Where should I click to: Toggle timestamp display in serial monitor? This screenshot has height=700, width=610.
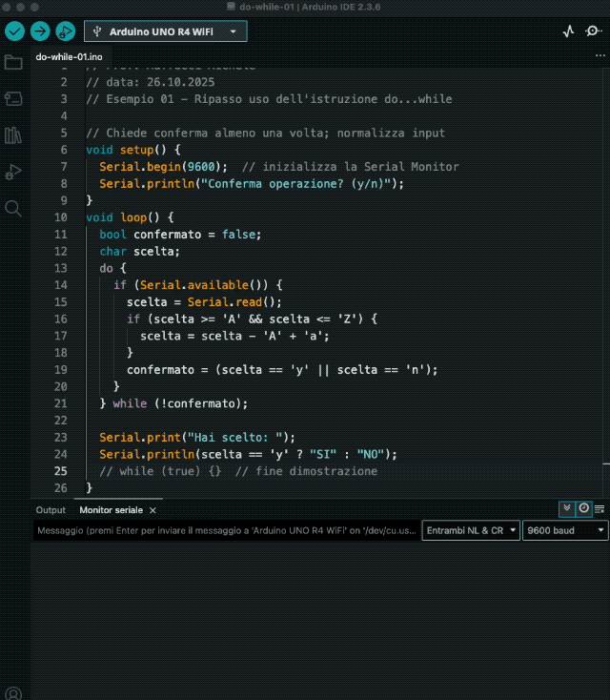click(x=584, y=509)
